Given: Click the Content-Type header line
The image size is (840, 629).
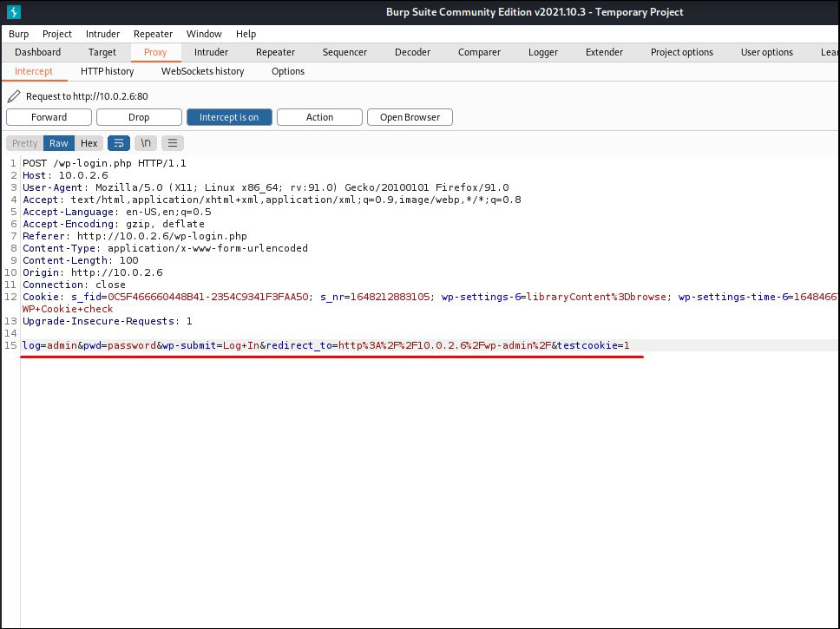Looking at the screenshot, I should pos(165,249).
